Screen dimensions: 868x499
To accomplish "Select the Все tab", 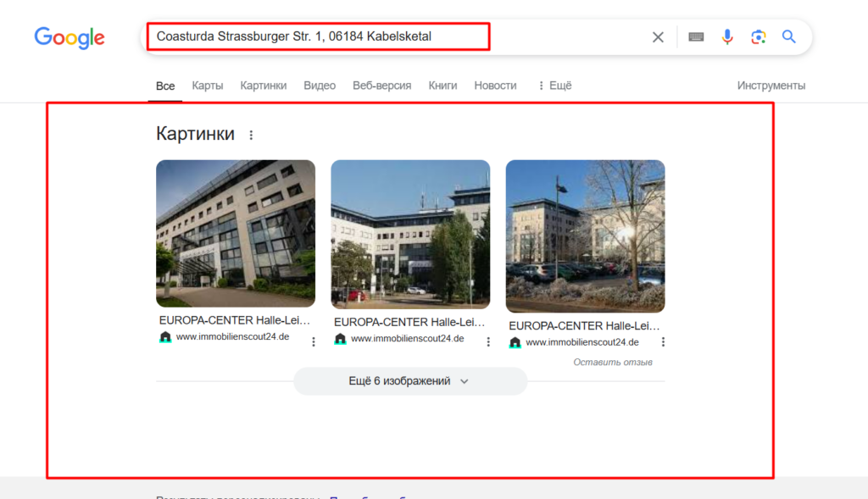I will click(165, 86).
